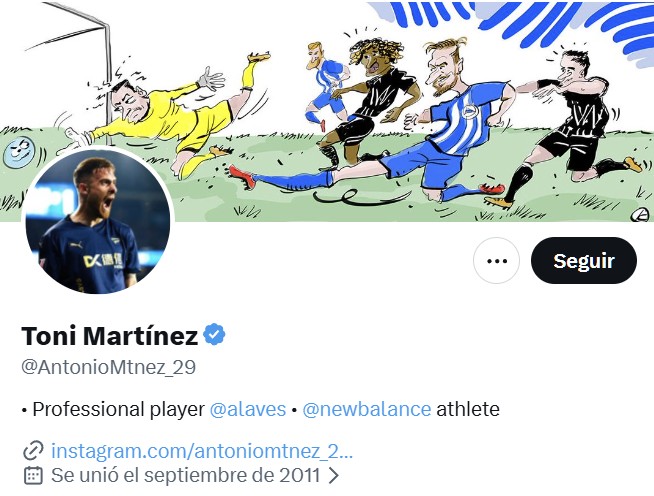
Task: Click the calendar icon beside join date
Action: (33, 475)
